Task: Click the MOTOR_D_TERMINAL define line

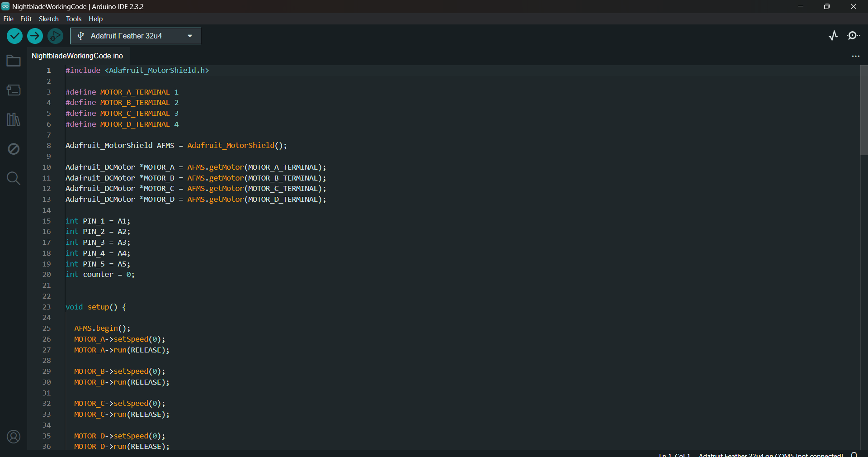Action: pos(122,124)
